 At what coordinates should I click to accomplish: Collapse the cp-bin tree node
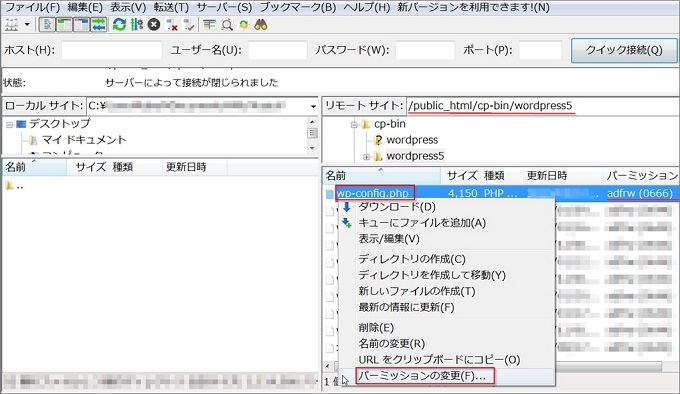pos(354,125)
